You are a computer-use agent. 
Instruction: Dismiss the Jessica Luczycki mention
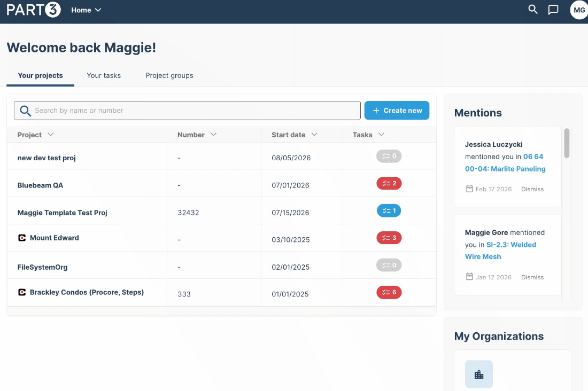(x=532, y=189)
